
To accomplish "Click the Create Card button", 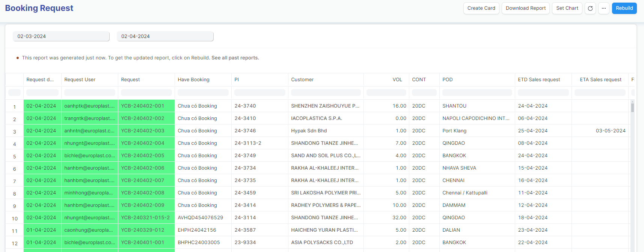I will point(481,8).
